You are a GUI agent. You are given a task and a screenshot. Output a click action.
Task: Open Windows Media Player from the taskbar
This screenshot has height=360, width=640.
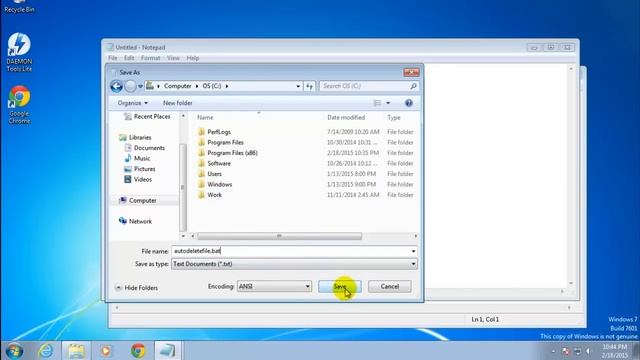point(106,351)
